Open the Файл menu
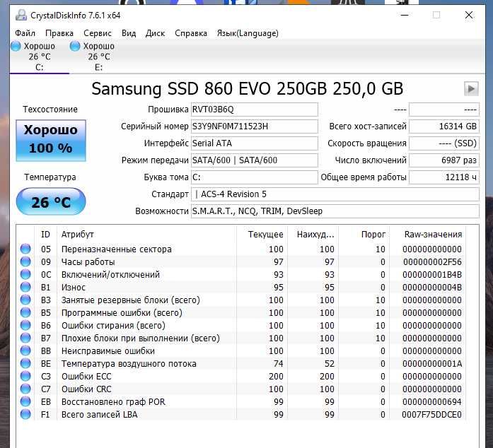The height and width of the screenshot is (448, 493). (25, 33)
